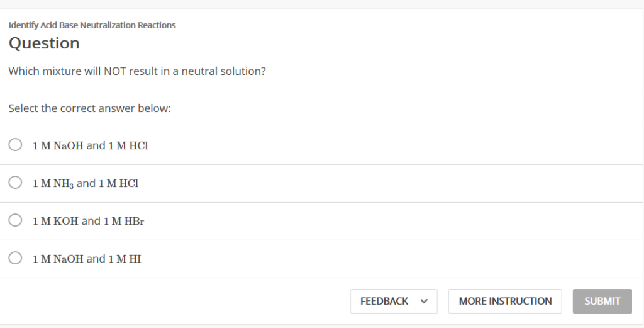644x328 pixels.
Task: Open the FEEDBACK menu button
Action: coord(394,302)
